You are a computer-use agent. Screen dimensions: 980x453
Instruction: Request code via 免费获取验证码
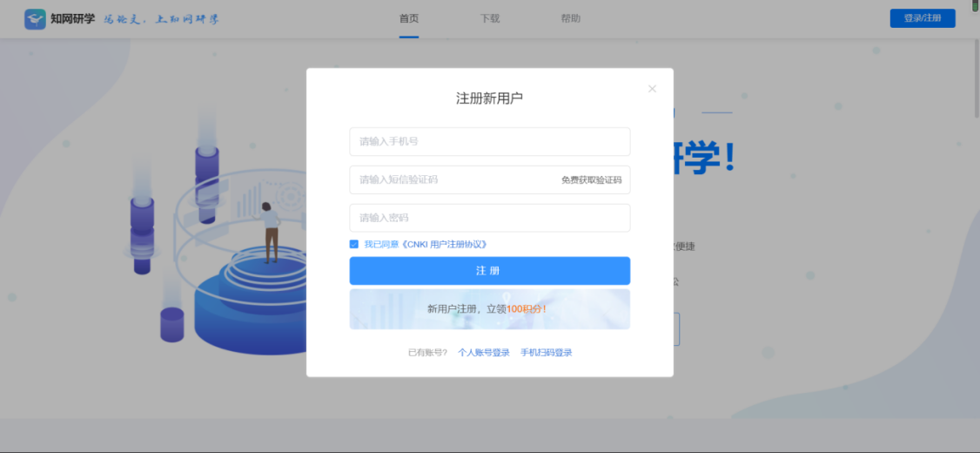click(591, 180)
